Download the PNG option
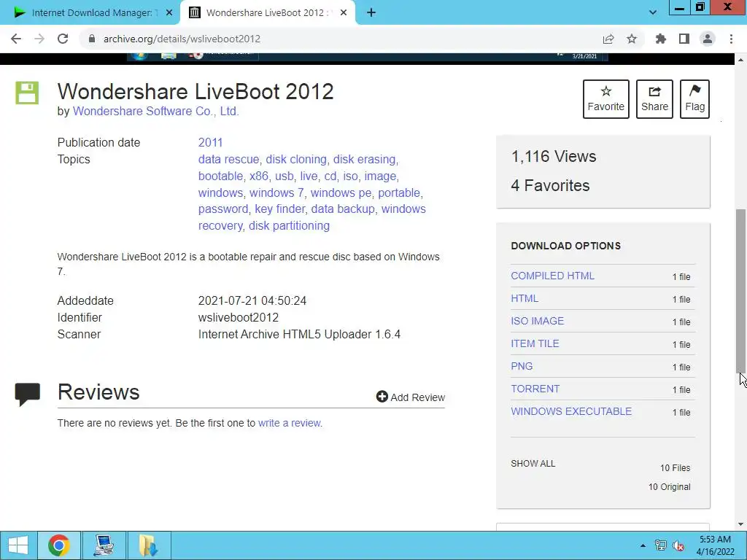The image size is (747, 560). [x=522, y=366]
